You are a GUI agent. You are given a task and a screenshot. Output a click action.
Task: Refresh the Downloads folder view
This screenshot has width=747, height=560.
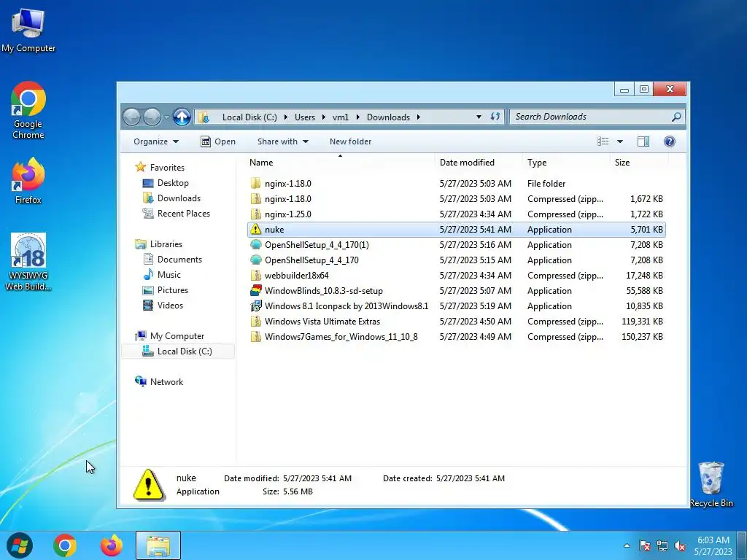(495, 117)
